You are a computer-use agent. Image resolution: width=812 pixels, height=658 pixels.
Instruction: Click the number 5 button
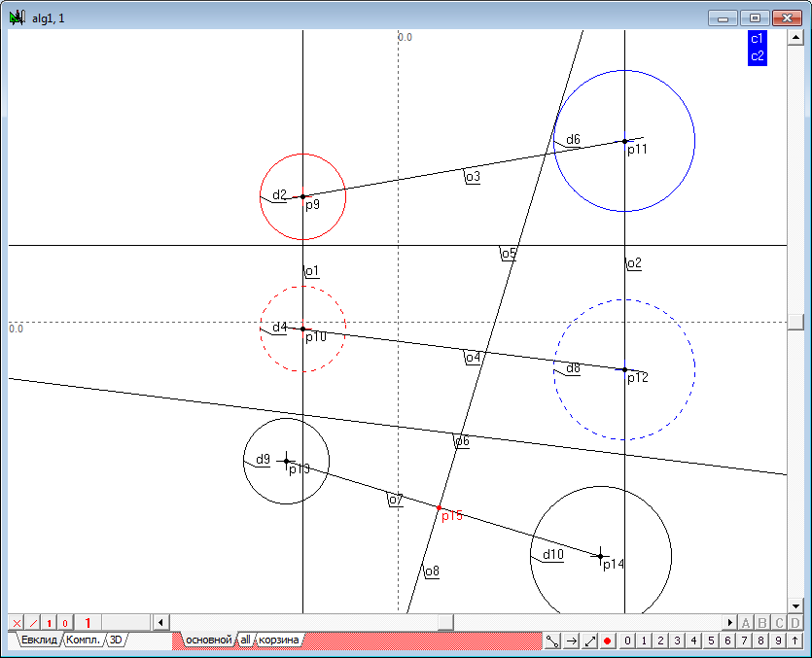[x=711, y=641]
